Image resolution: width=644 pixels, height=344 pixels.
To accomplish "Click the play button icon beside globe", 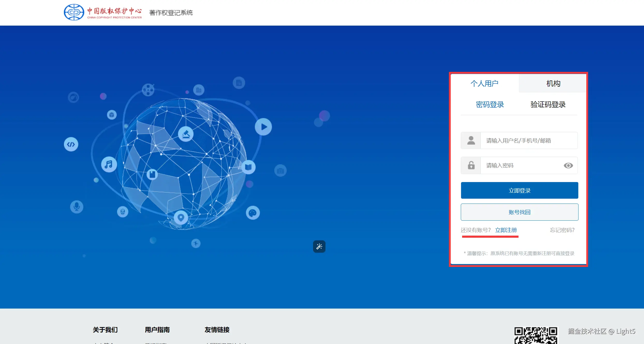I will (263, 127).
